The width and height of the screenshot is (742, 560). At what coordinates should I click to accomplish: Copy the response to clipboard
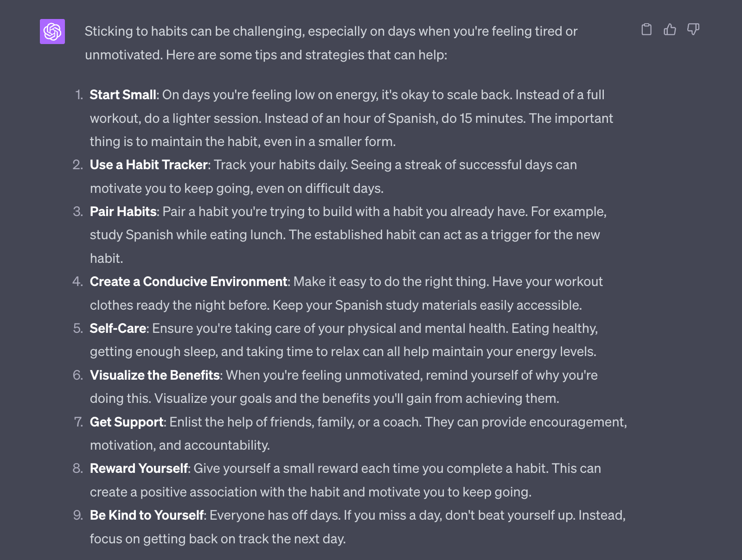point(646,30)
